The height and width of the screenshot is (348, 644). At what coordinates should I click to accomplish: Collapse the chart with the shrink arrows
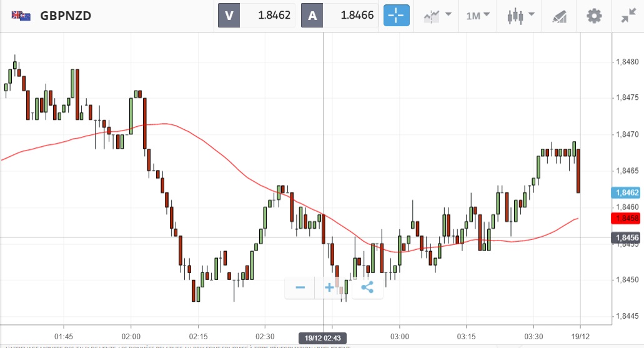[628, 16]
